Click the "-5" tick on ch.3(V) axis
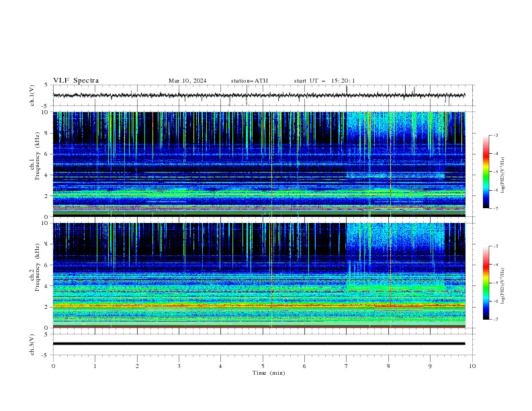This screenshot has width=532, height=411. 45,355
